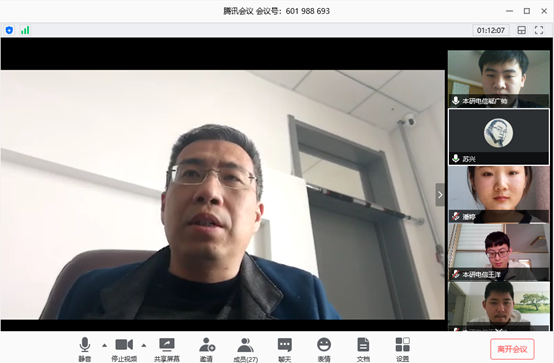Select 苏兴 participant avatar tile
The image size is (554, 363).
tap(499, 137)
